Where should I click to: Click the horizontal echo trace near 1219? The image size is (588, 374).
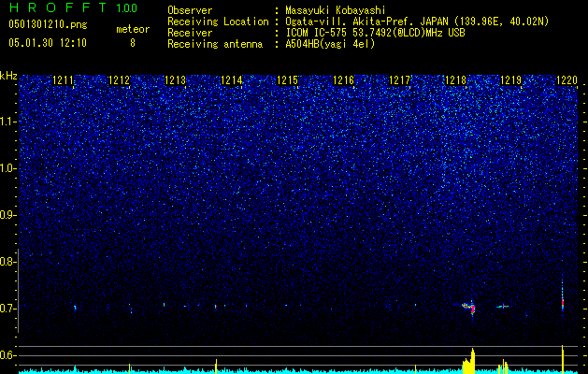tap(503, 307)
